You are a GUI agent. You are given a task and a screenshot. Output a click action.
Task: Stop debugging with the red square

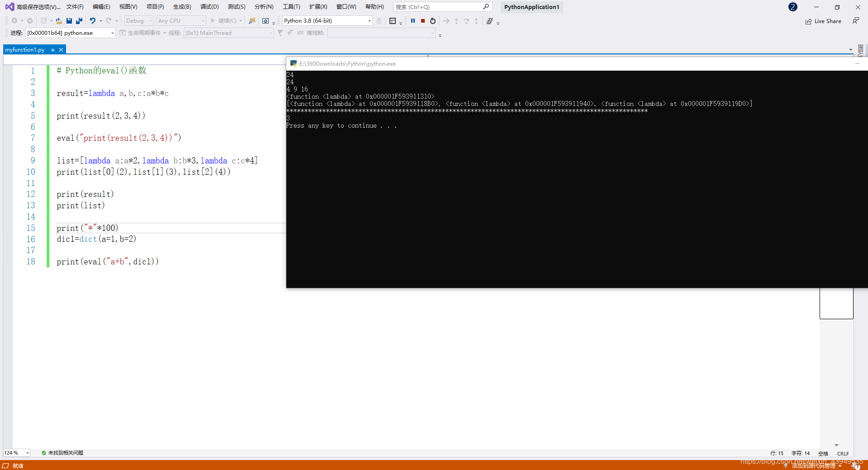423,21
